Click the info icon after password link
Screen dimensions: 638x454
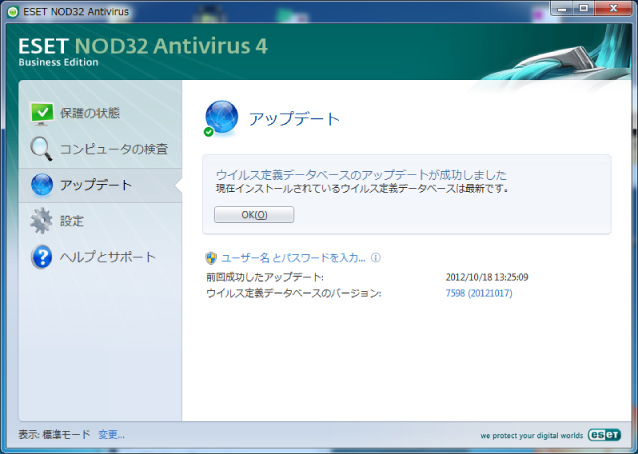coord(376,258)
